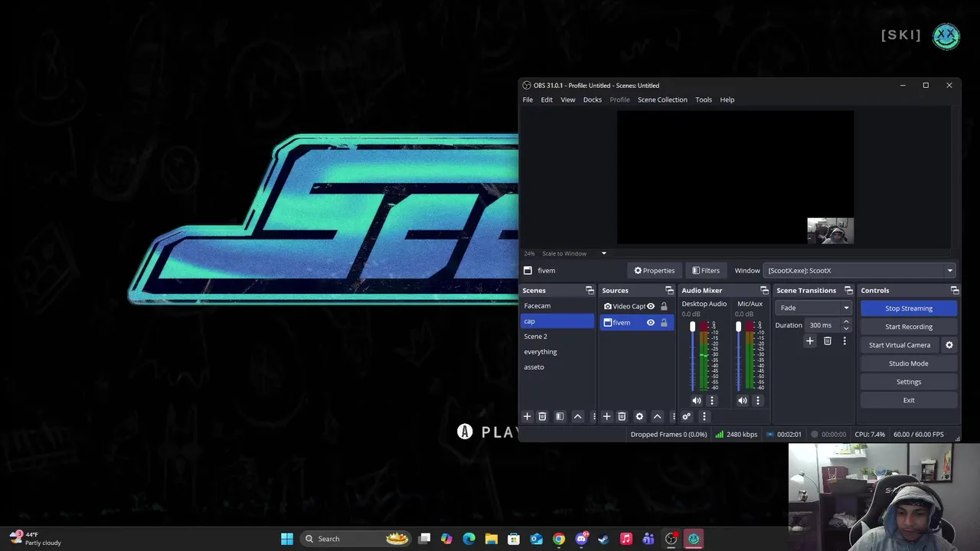Open Apple Music from the taskbar
The width and height of the screenshot is (980, 551).
pos(626,539)
